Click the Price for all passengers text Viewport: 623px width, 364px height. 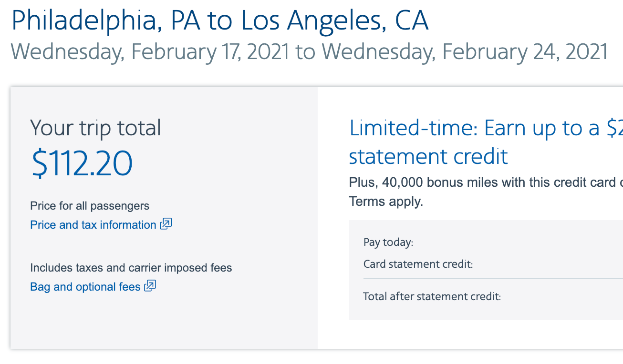point(90,206)
